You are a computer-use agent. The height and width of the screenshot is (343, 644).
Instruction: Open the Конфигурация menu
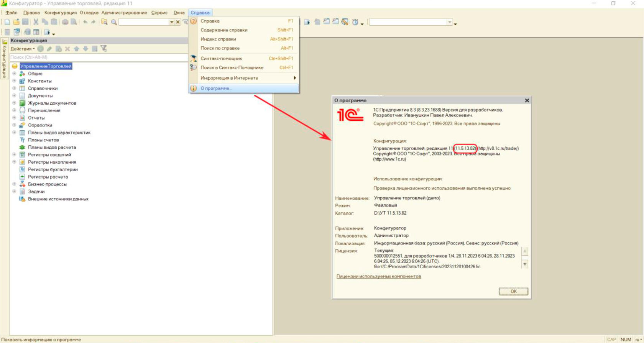pos(60,13)
